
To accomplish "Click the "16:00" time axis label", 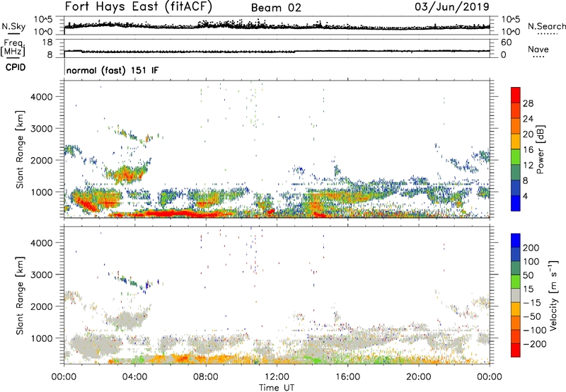I will tap(347, 377).
